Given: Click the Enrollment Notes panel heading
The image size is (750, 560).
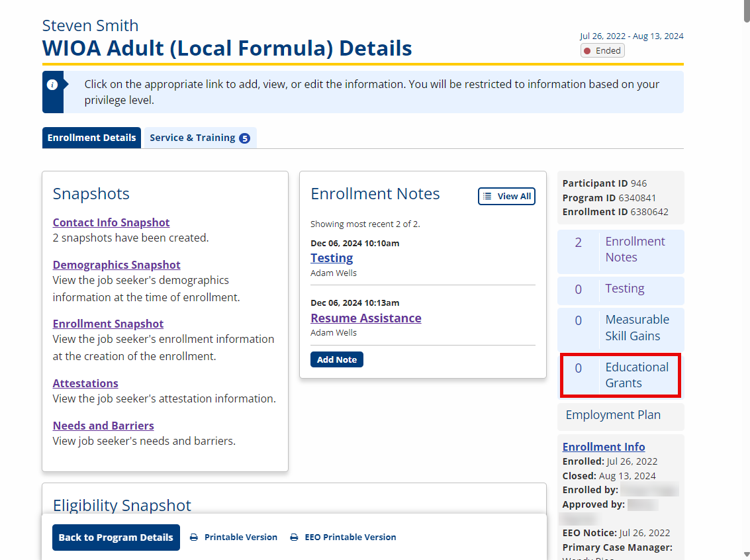Looking at the screenshot, I should pos(375,194).
